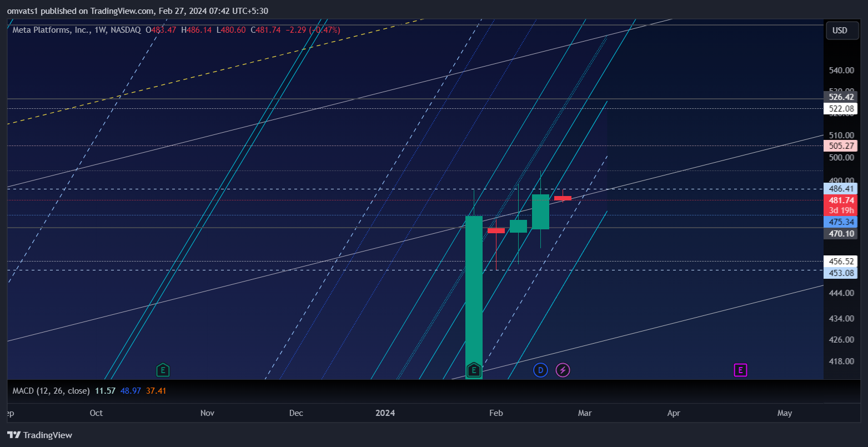Screen dimensions: 868x447
Task: Click the May label on the time axis
Action: coord(785,413)
